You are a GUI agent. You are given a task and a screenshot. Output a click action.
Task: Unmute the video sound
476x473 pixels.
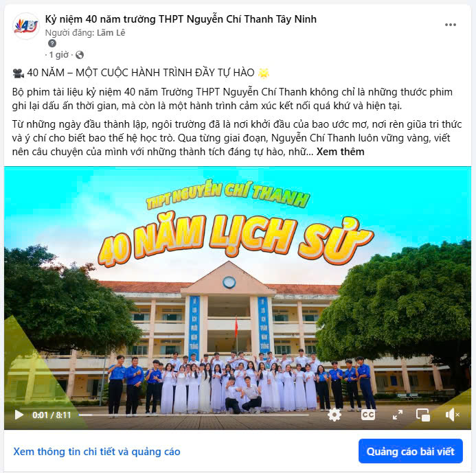[452, 415]
